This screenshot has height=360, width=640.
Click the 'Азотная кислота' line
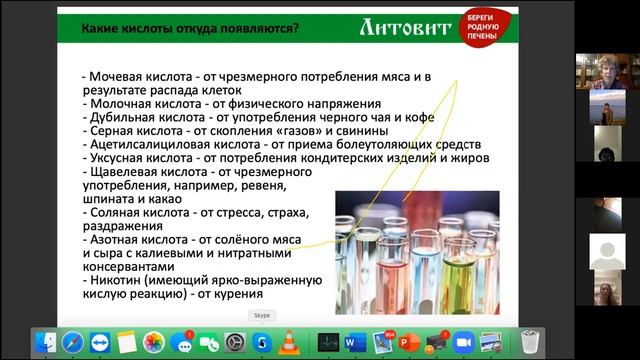click(192, 253)
